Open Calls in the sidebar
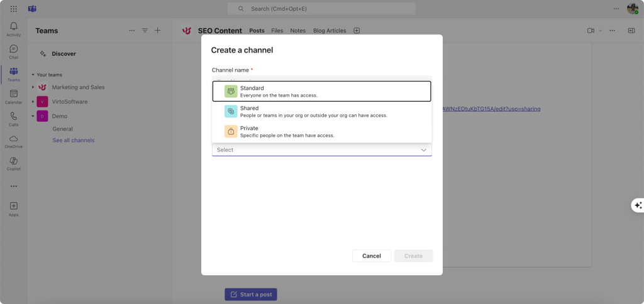Viewport: 644px width, 304px height. pyautogui.click(x=14, y=119)
